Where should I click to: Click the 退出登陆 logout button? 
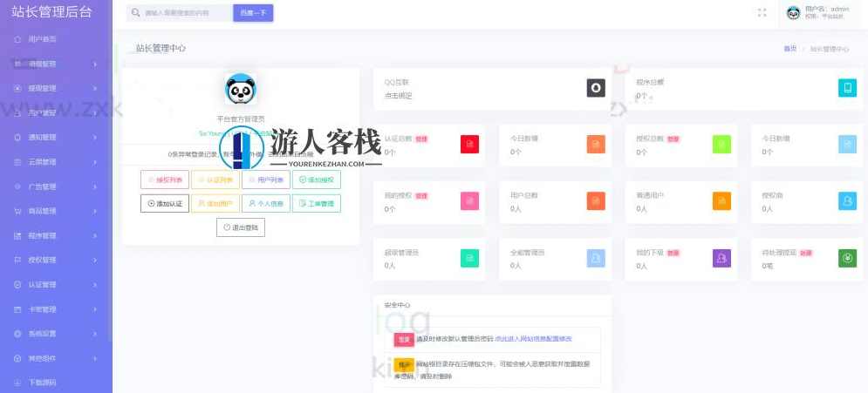[241, 227]
